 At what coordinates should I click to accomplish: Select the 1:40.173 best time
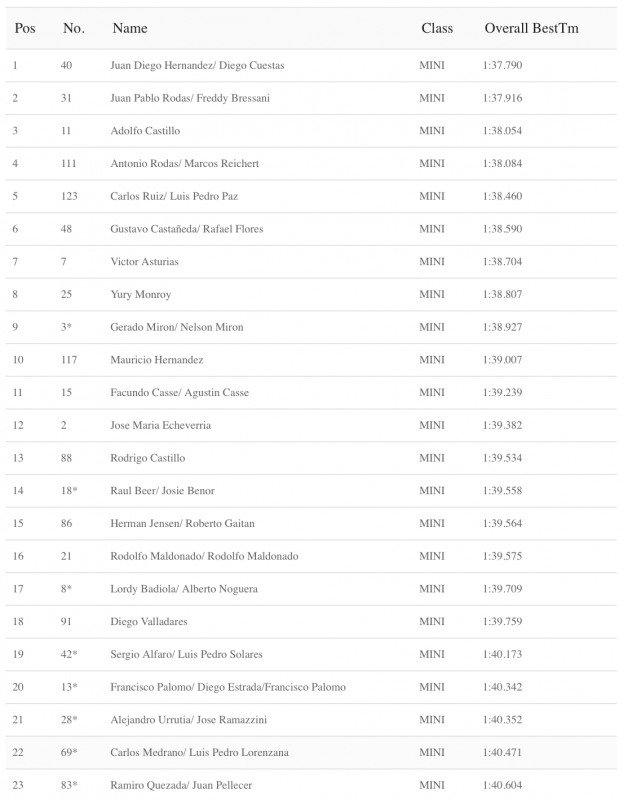(502, 654)
